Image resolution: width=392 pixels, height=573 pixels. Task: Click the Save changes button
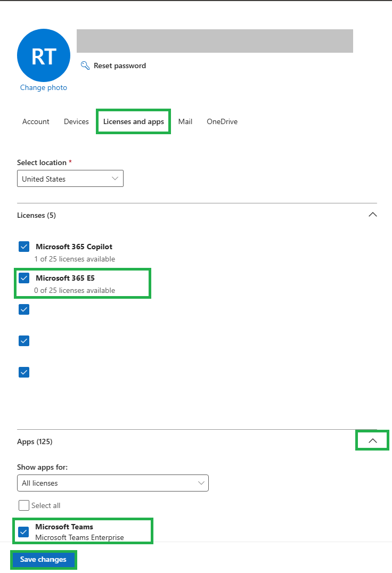click(43, 560)
